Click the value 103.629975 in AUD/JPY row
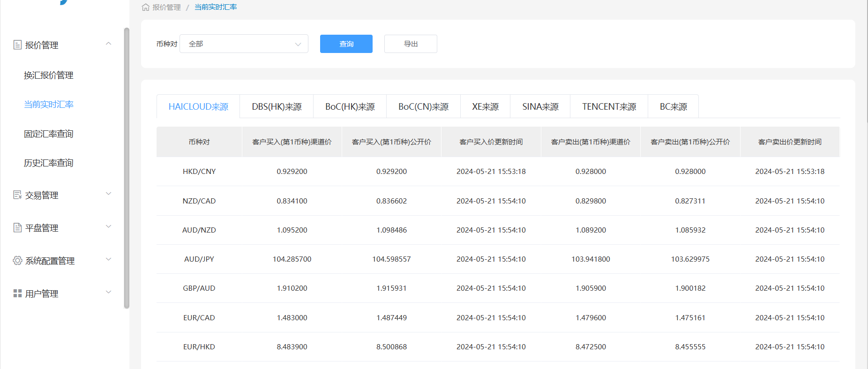 pos(690,259)
